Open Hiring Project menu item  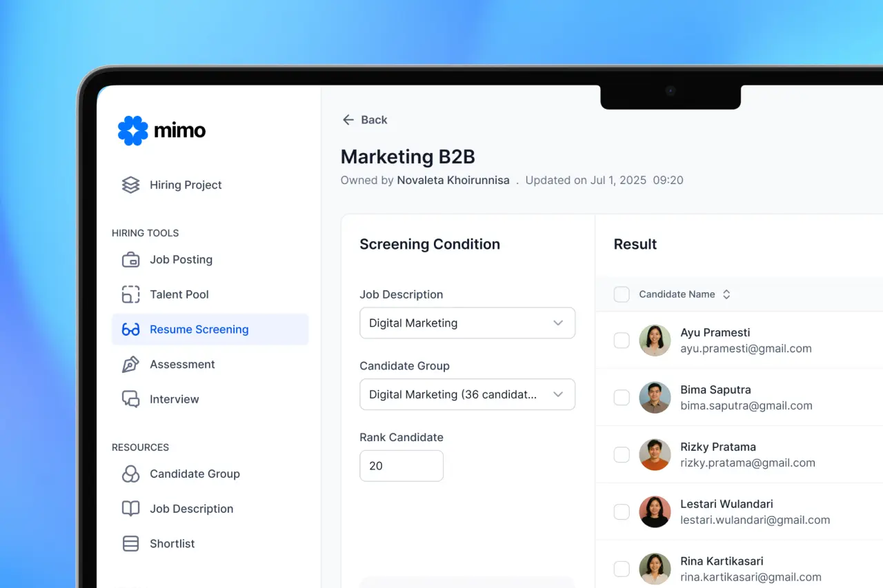click(210, 185)
